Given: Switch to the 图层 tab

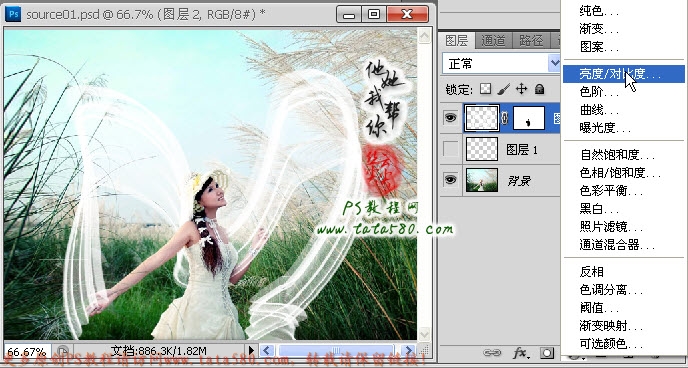Looking at the screenshot, I should 457,41.
